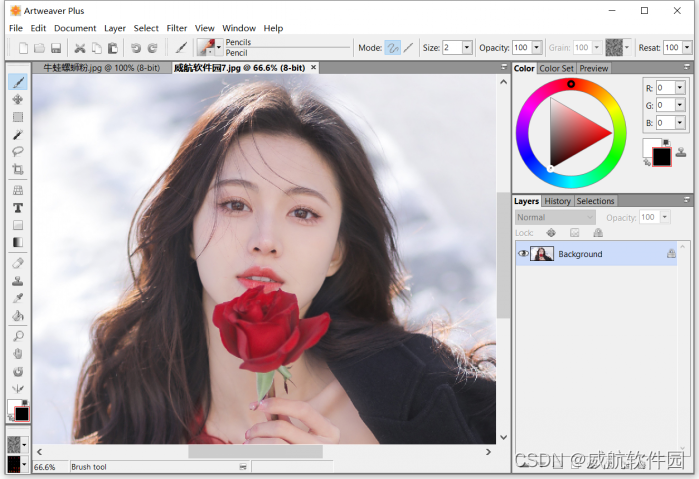Switch to the Color Set tab
699x479 pixels.
click(x=556, y=69)
